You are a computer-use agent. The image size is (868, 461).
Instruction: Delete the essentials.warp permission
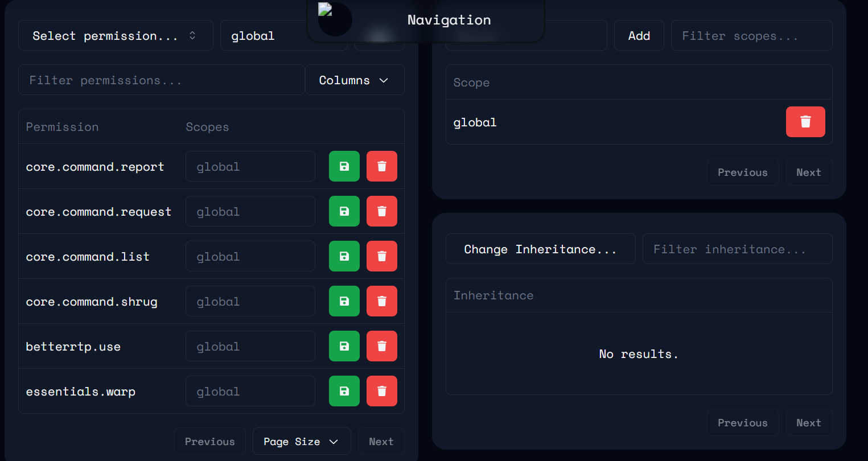[381, 391]
